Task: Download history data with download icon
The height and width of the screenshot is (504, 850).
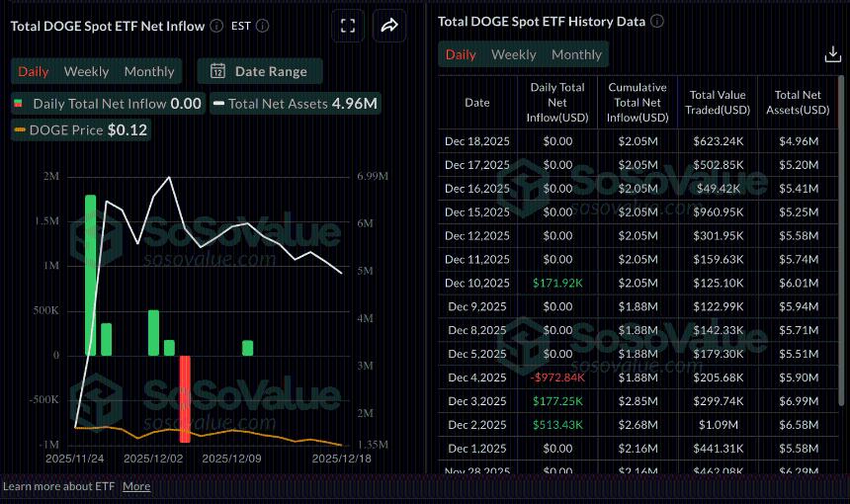Action: tap(832, 54)
